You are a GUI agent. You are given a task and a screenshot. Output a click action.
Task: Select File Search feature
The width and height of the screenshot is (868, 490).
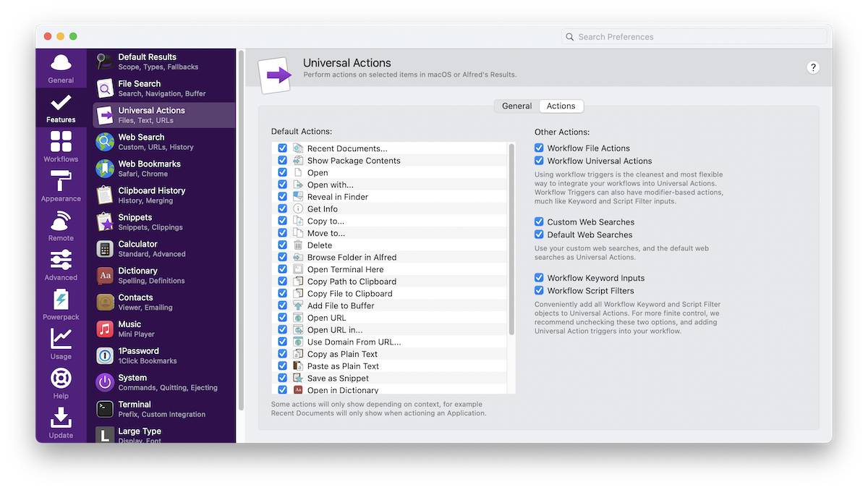(163, 88)
